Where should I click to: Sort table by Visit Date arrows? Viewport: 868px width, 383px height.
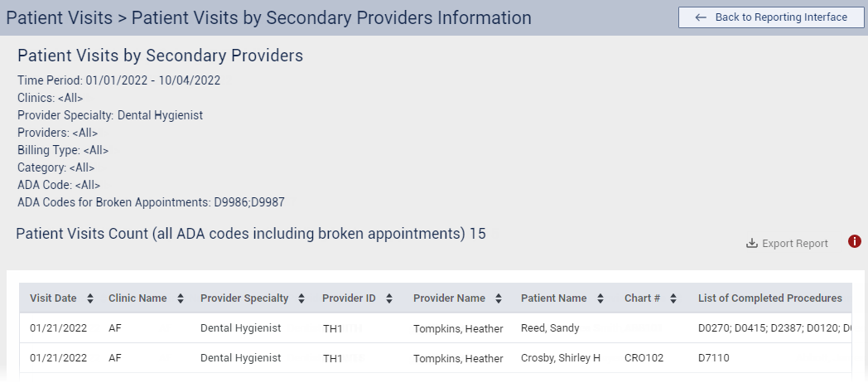tap(90, 298)
